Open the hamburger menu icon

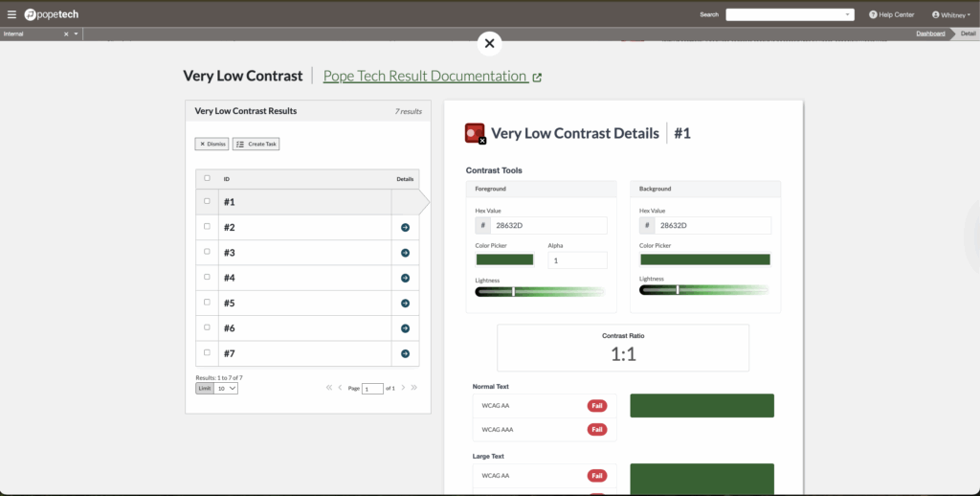(11, 14)
